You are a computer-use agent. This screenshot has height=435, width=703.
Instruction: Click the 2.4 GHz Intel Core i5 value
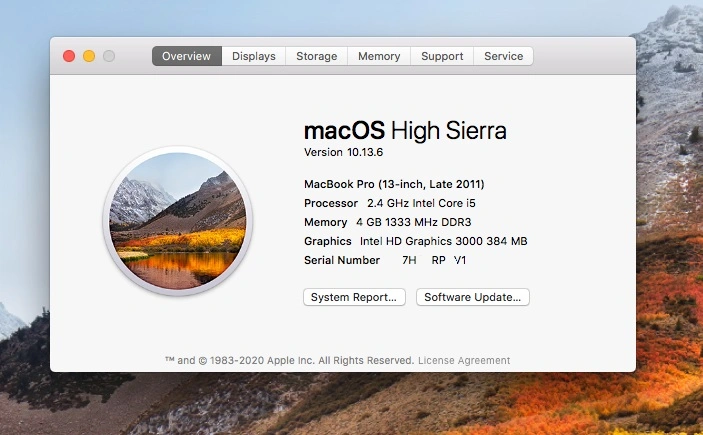(x=421, y=203)
